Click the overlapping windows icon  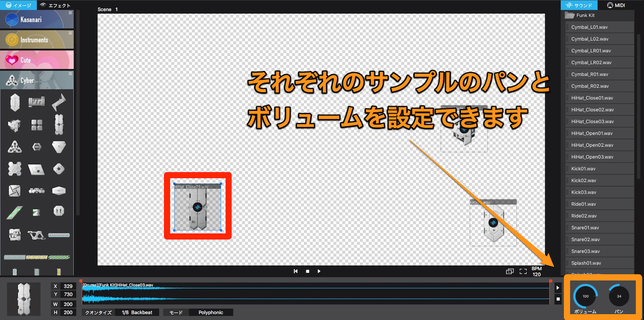510,271
